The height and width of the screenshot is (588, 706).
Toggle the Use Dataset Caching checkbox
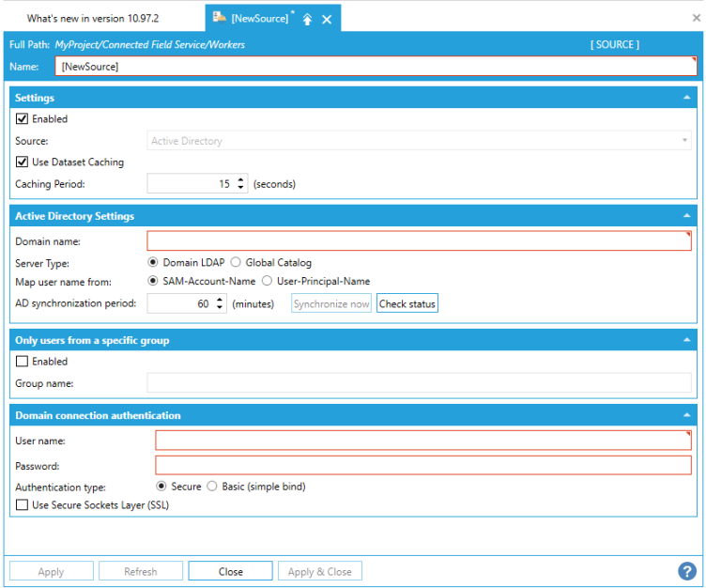[x=22, y=162]
